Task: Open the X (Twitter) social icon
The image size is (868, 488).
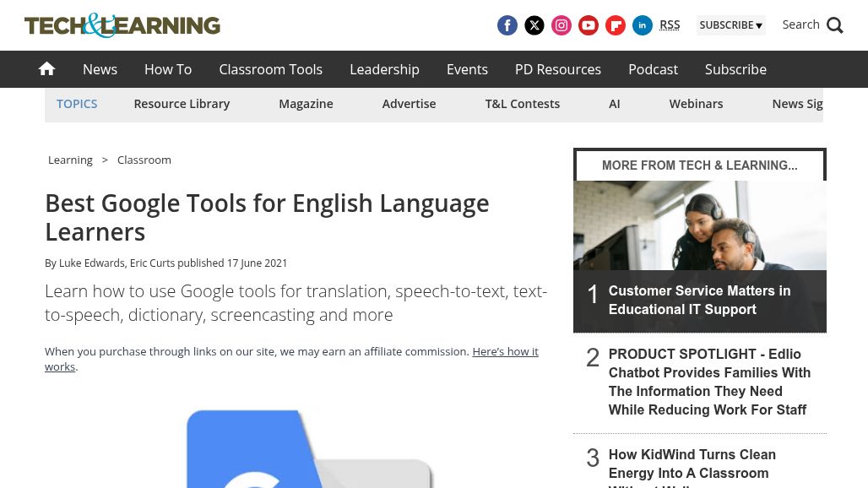Action: tap(534, 25)
